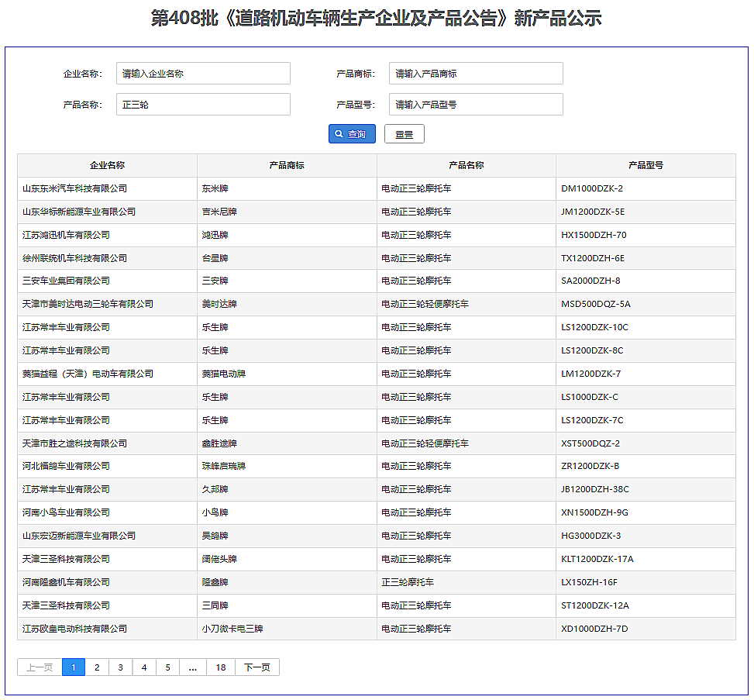
Task: Click trademark 久邦牌
Action: pyautogui.click(x=215, y=489)
